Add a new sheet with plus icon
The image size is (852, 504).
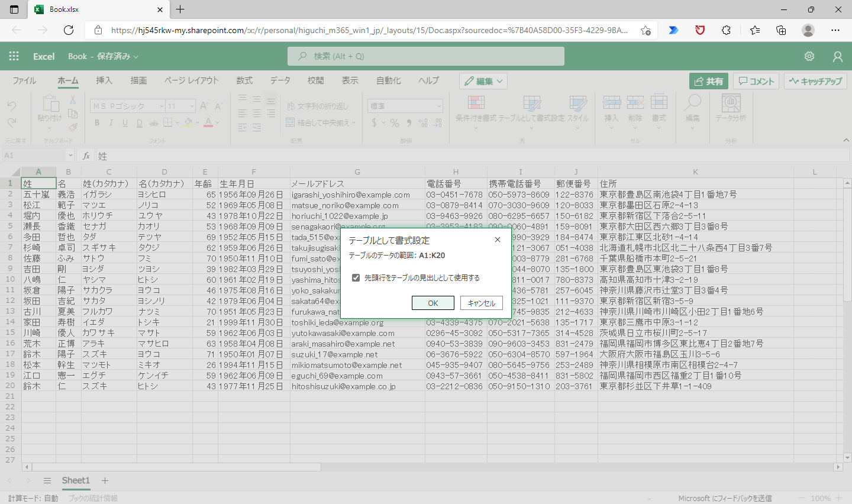105,480
